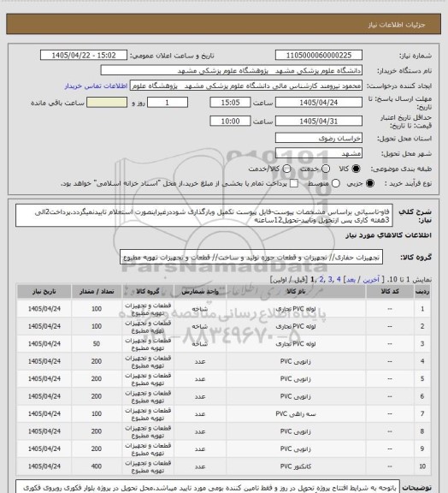Open the بعد next page link

click(x=351, y=279)
